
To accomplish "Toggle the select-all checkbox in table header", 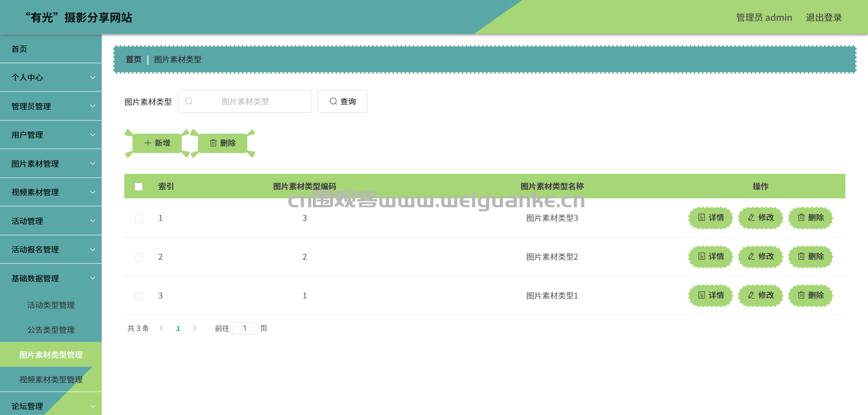I will coord(139,187).
